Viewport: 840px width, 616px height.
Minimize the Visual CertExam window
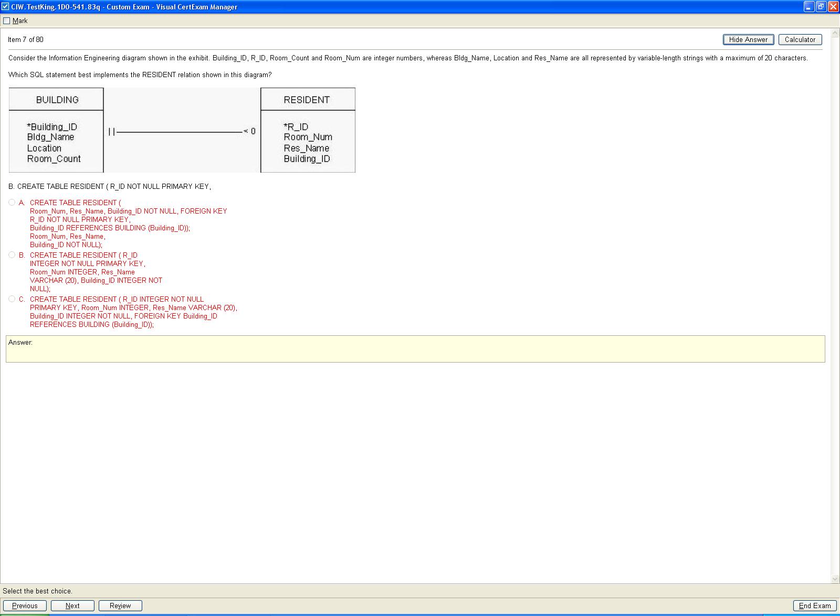809,7
